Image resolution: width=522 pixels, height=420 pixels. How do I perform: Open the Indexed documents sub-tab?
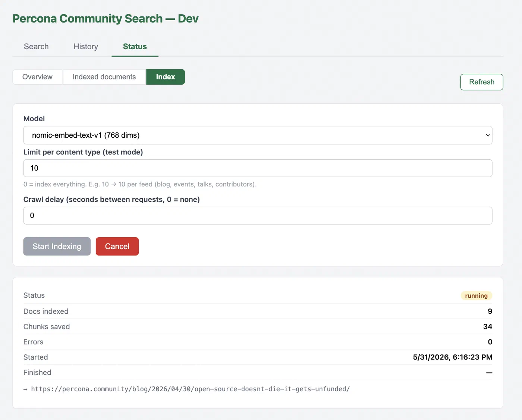click(104, 77)
